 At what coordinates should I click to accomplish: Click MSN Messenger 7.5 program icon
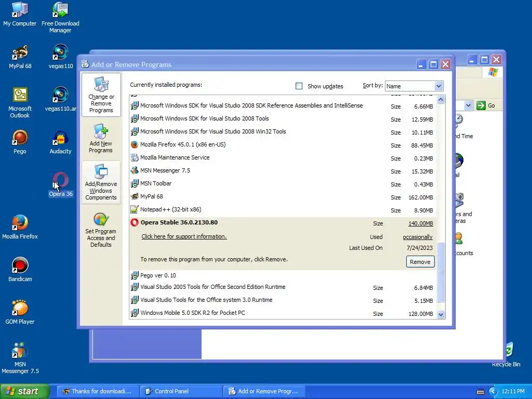pos(135,170)
